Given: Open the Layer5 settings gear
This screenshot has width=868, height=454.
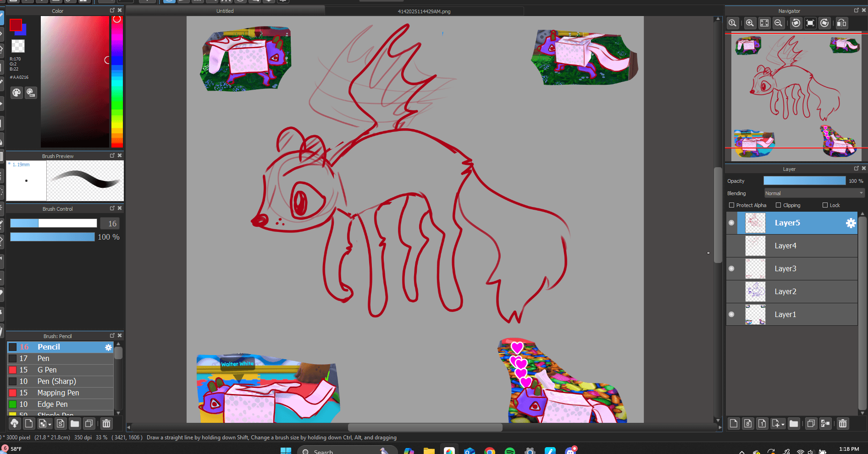Looking at the screenshot, I should pyautogui.click(x=851, y=223).
